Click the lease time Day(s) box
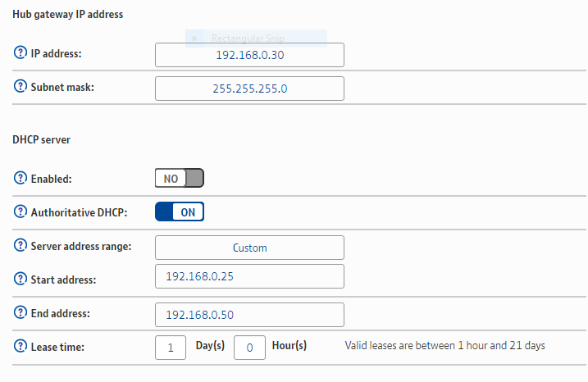This screenshot has width=588, height=382. 171,348
